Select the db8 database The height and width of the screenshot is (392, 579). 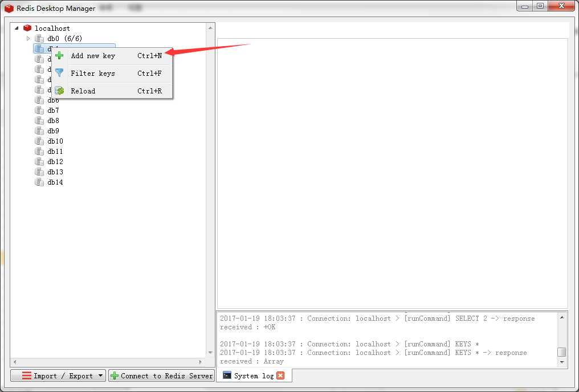pyautogui.click(x=53, y=121)
